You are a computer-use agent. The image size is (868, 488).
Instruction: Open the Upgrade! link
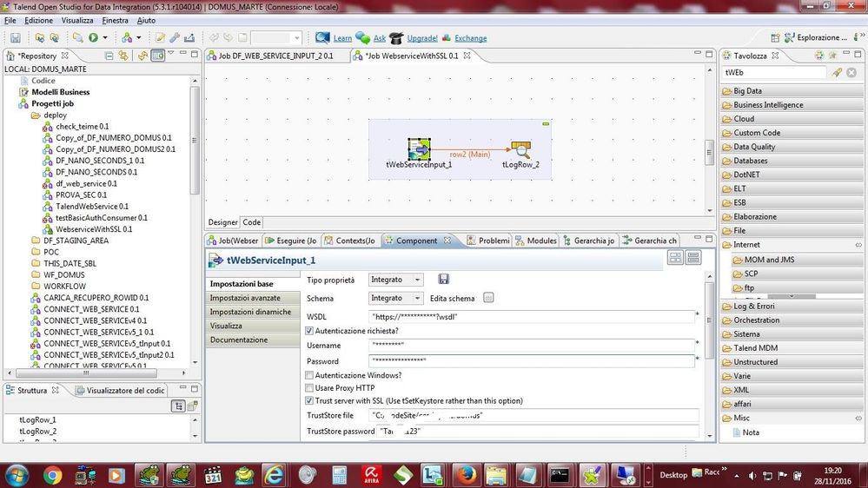pyautogui.click(x=421, y=38)
